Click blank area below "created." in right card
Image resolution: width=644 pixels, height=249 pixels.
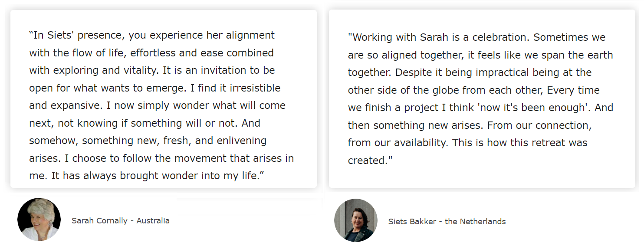coord(482,177)
